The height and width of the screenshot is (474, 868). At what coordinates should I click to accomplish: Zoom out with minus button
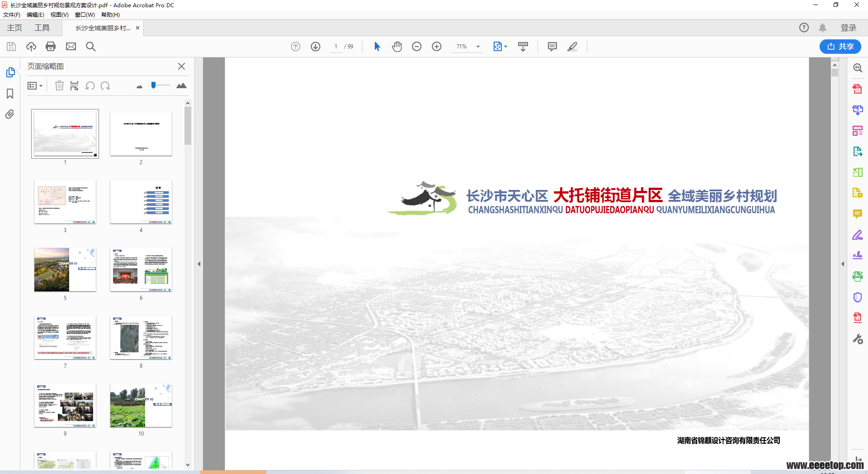click(417, 47)
